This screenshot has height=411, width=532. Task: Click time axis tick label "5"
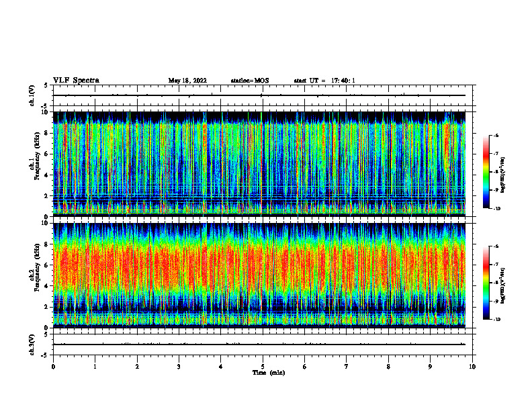tap(263, 367)
